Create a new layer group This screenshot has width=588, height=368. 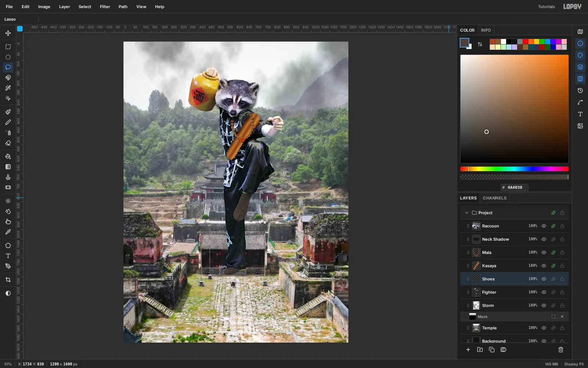point(480,350)
